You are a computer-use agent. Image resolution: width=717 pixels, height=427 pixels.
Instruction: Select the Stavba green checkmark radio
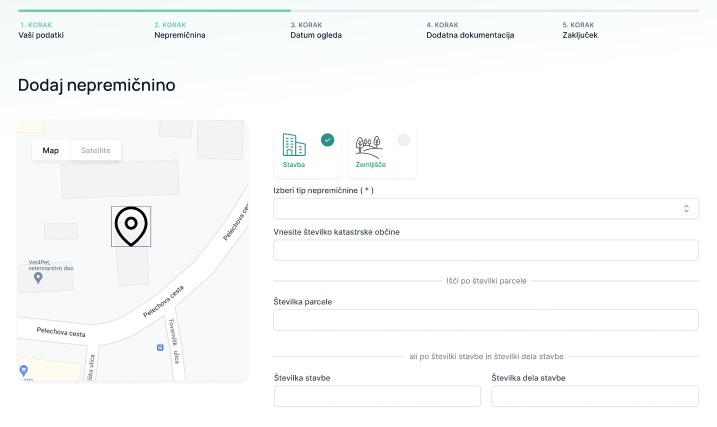[x=327, y=140]
